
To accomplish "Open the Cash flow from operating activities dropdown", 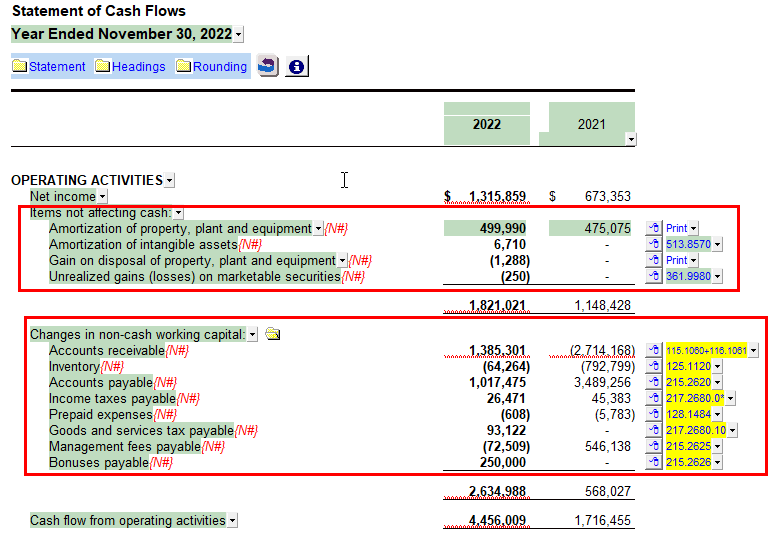I will (x=233, y=521).
